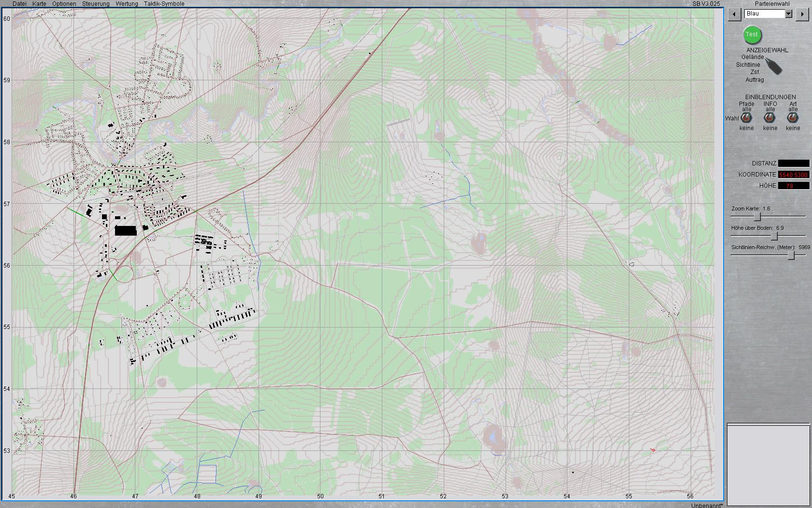
Task: Select the Zsf. display option
Action: [x=755, y=72]
